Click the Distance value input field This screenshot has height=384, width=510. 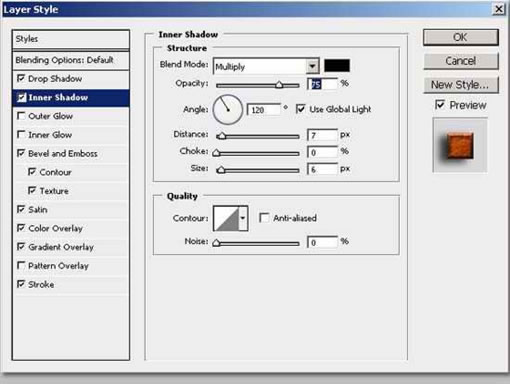(322, 135)
